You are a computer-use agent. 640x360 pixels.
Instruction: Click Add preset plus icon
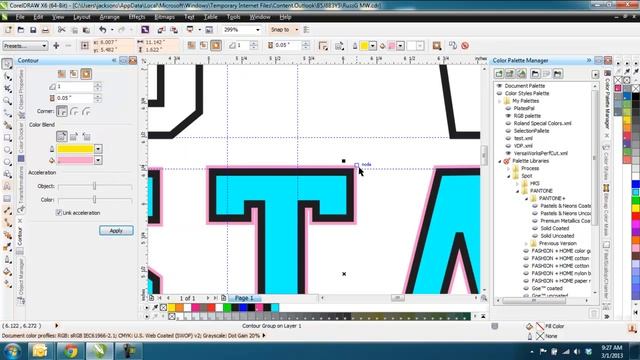(56, 46)
